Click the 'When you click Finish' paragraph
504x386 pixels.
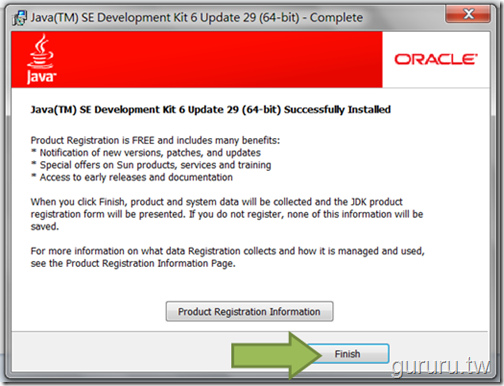click(x=227, y=214)
